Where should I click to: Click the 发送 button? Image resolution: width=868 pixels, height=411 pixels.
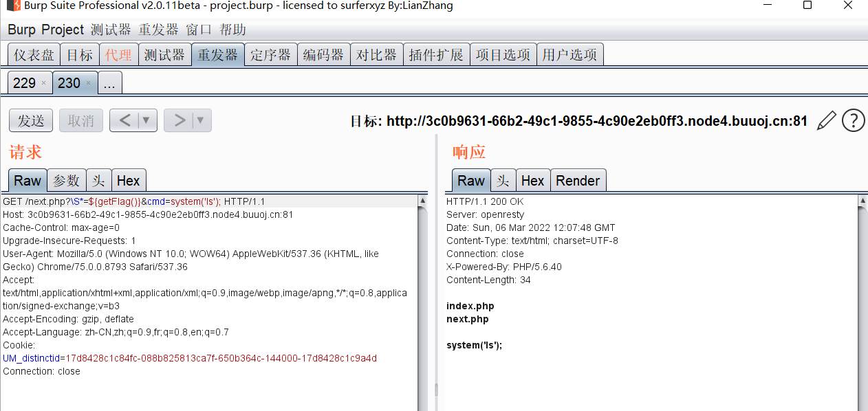tap(31, 120)
